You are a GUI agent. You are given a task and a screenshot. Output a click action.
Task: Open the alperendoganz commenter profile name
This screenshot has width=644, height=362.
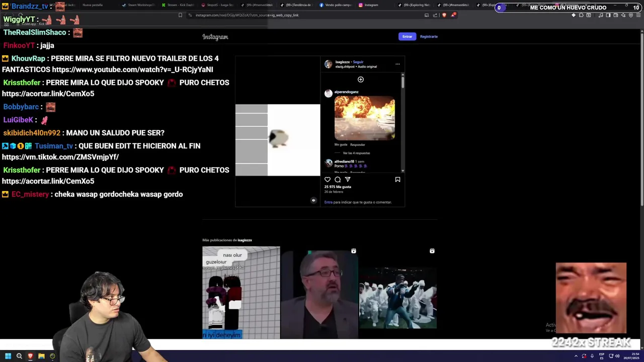coord(346,92)
